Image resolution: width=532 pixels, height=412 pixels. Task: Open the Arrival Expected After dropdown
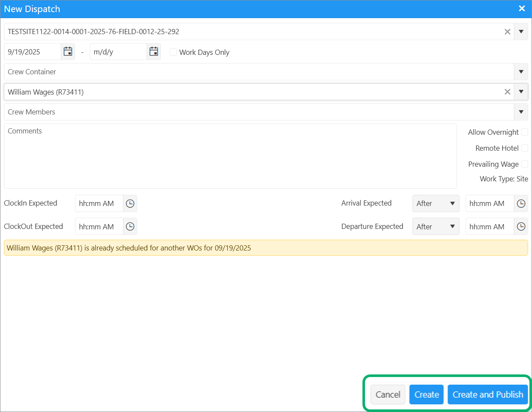[436, 203]
